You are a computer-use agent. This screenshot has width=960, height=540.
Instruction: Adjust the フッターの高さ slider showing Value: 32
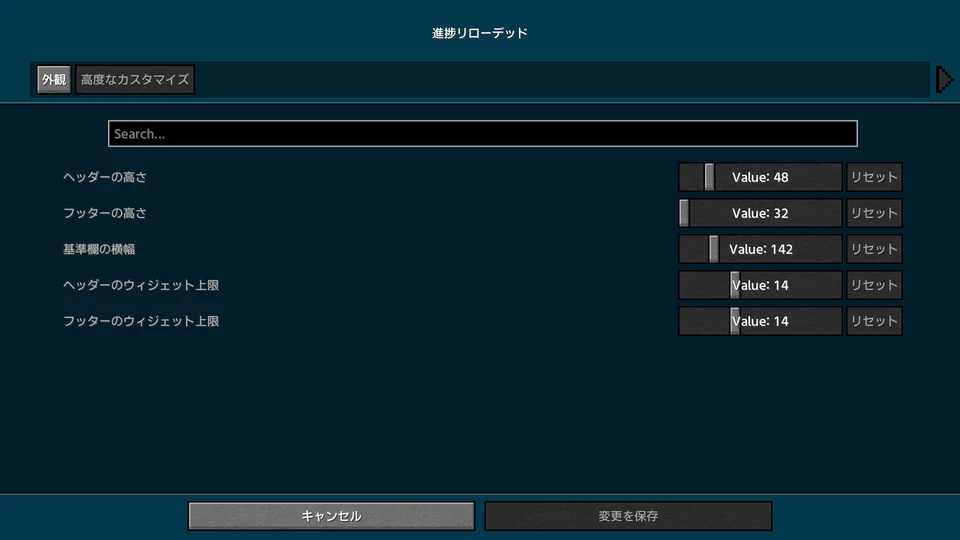(760, 213)
